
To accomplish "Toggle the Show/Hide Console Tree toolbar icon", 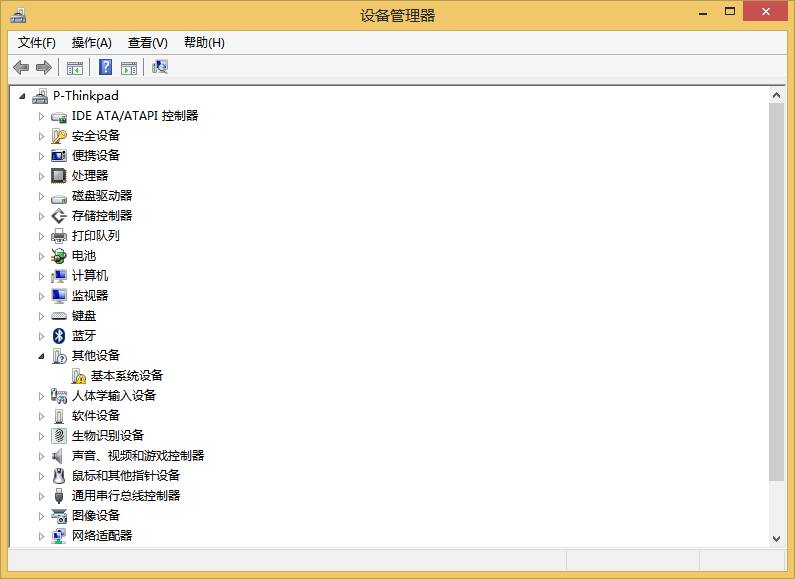I will [75, 67].
